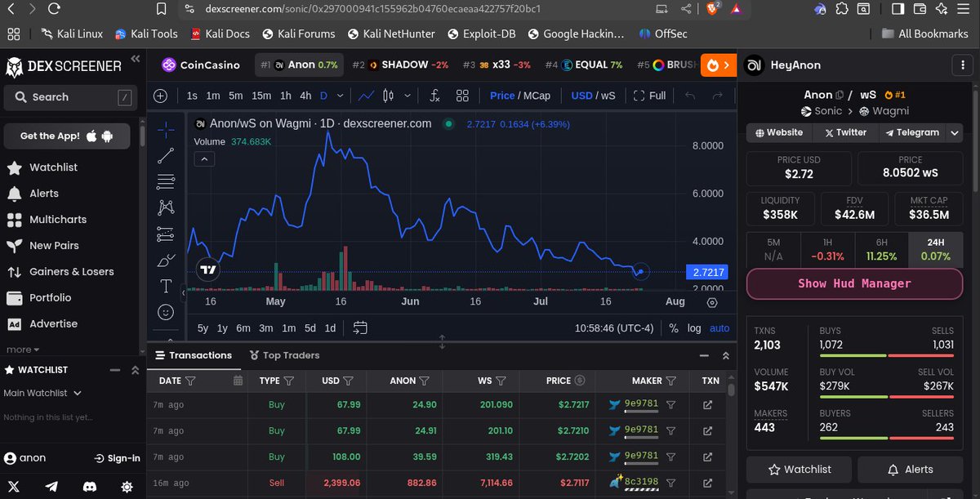This screenshot has height=499, width=980.
Task: Click the Show Hud Manager button
Action: click(854, 283)
